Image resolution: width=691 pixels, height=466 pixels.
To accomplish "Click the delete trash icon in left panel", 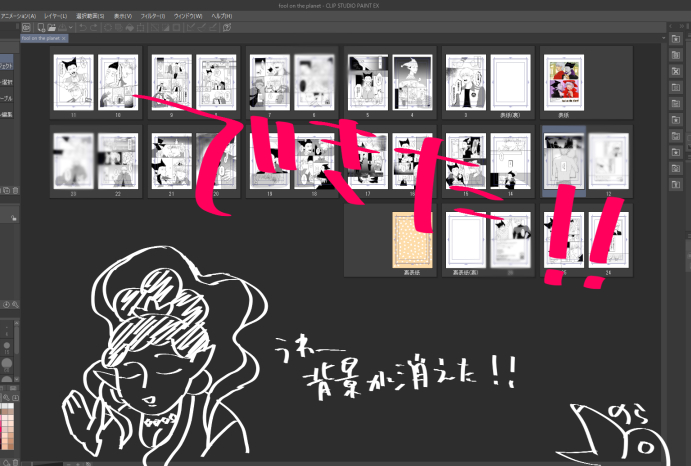I will [x=15, y=190].
